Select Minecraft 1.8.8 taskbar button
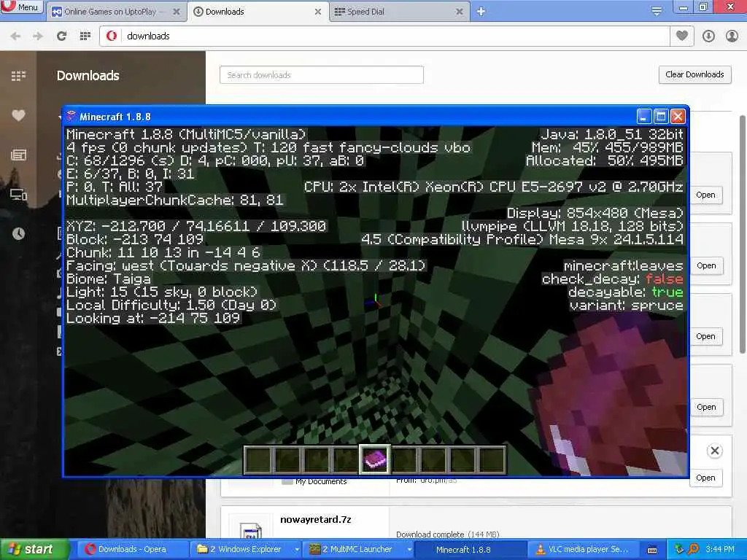This screenshot has height=560, width=747. 471,550
